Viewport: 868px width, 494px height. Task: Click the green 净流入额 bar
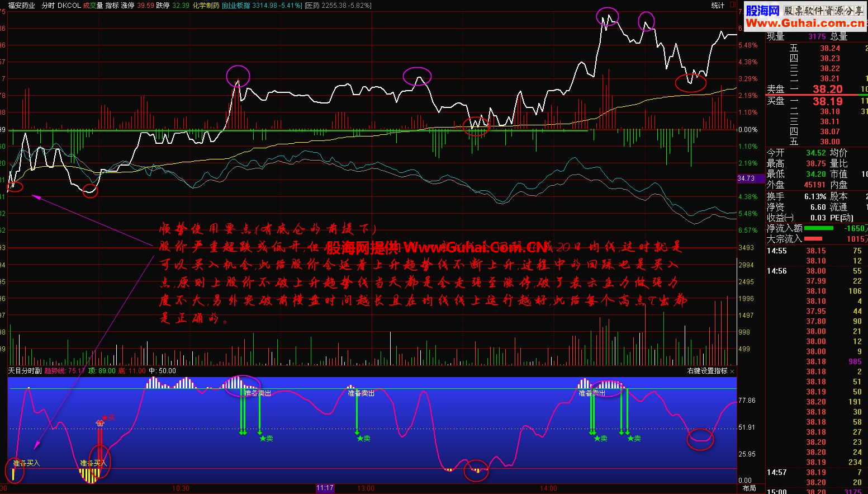[x=820, y=228]
